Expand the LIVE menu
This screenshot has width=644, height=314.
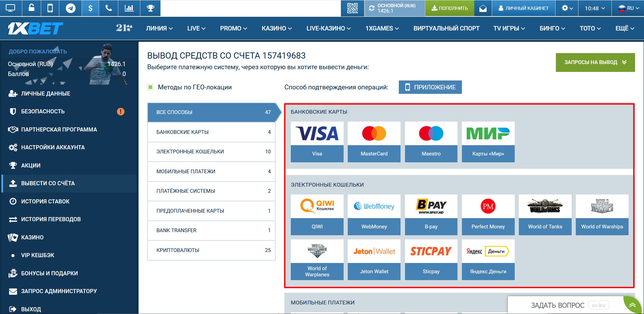click(196, 28)
